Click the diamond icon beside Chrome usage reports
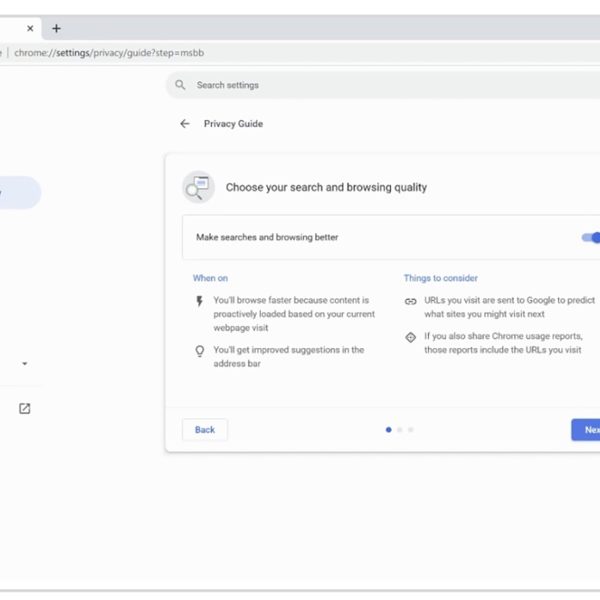Viewport: 600px width, 600px height. [x=410, y=337]
